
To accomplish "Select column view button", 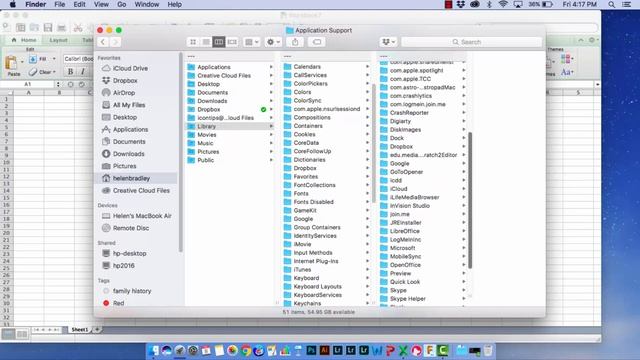I will click(x=219, y=42).
